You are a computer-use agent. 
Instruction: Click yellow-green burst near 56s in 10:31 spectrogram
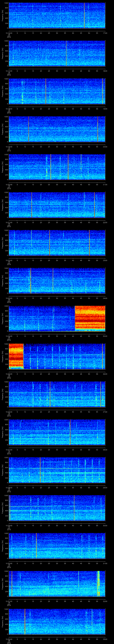[x=98, y=584]
